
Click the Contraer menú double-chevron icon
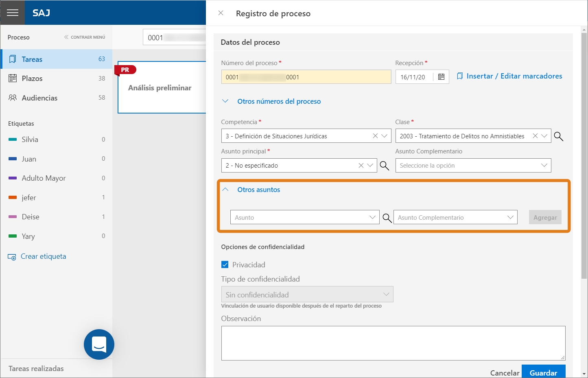point(66,37)
